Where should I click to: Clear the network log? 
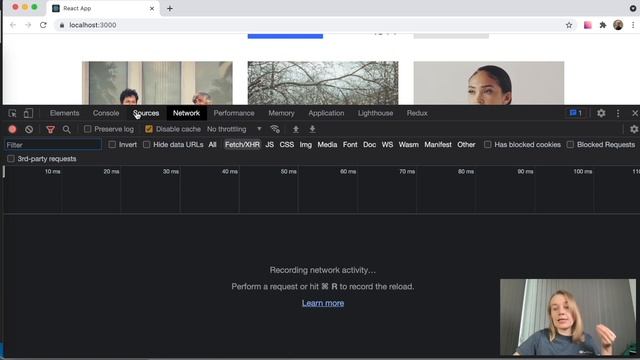click(x=29, y=129)
